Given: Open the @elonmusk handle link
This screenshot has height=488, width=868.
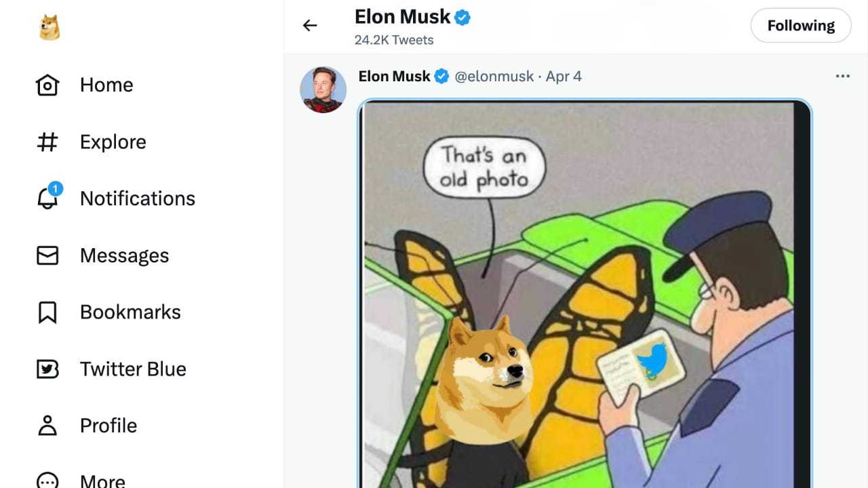Looking at the screenshot, I should coord(494,76).
